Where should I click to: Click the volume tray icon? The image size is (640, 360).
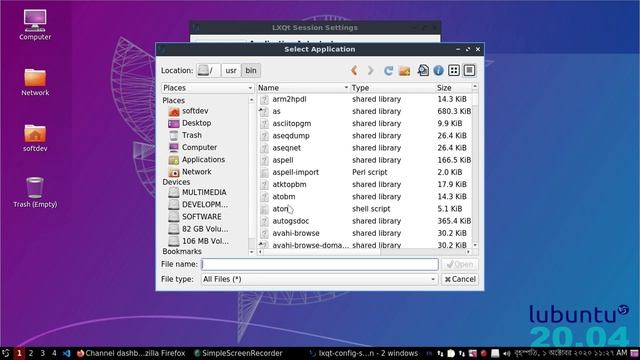click(x=507, y=353)
